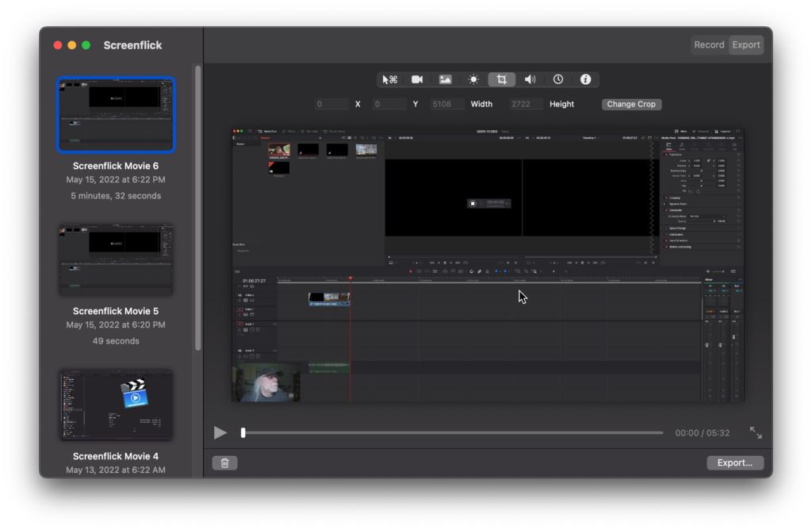Select the mouse and keyboard settings icon
812x530 pixels.
(x=389, y=79)
